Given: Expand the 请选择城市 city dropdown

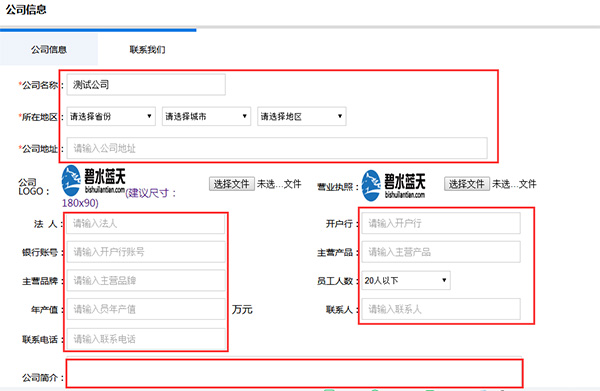Looking at the screenshot, I should click(x=206, y=116).
